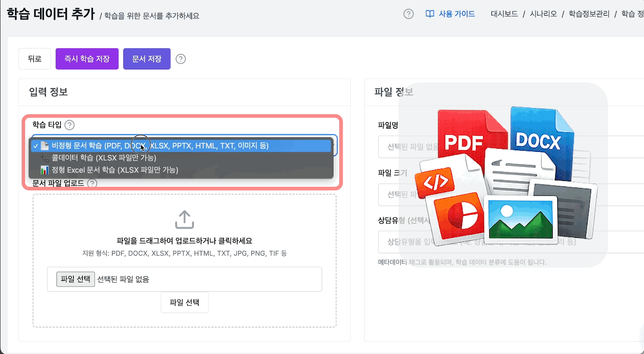Viewport: 644px width, 354px height.
Task: Click the 파일 크기 field
Action: tap(511, 195)
